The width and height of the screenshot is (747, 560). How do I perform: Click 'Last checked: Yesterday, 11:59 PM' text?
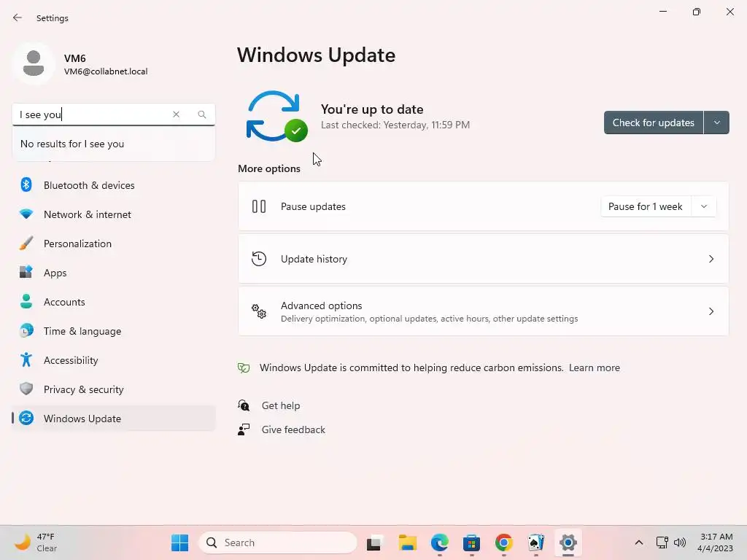[x=395, y=125]
